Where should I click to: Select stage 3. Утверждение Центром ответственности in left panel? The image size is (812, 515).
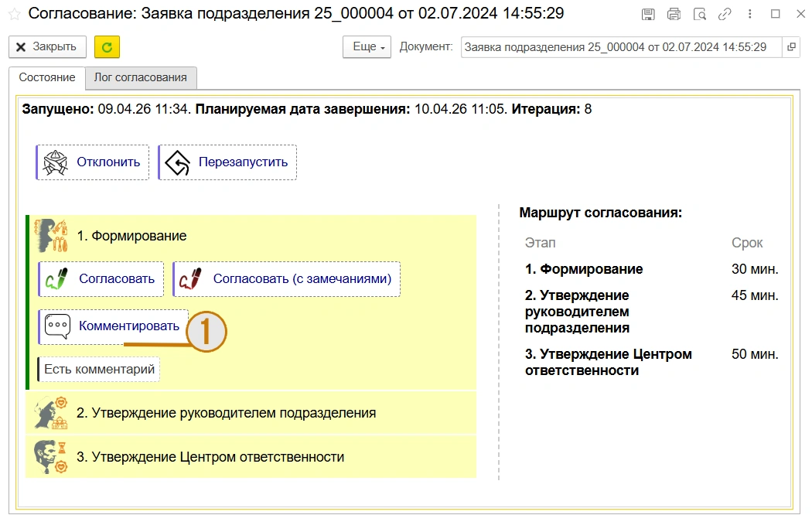click(251, 456)
